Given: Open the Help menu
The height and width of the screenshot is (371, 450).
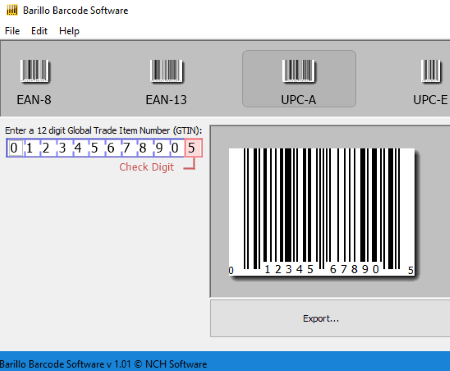Looking at the screenshot, I should point(69,31).
